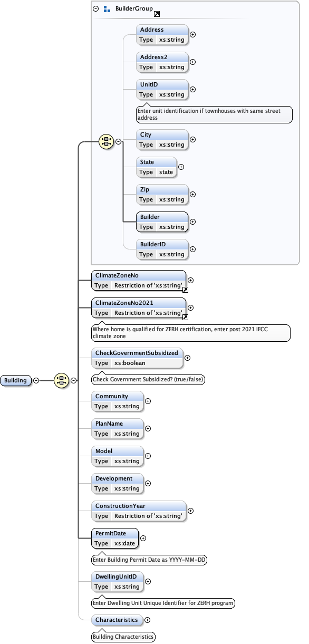Select the DwellingUnitID element node

click(117, 582)
